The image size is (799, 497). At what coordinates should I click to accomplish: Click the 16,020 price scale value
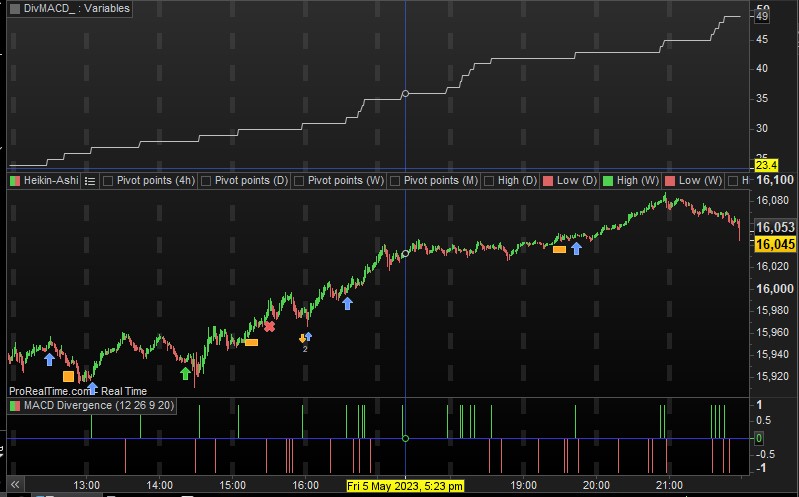click(772, 266)
